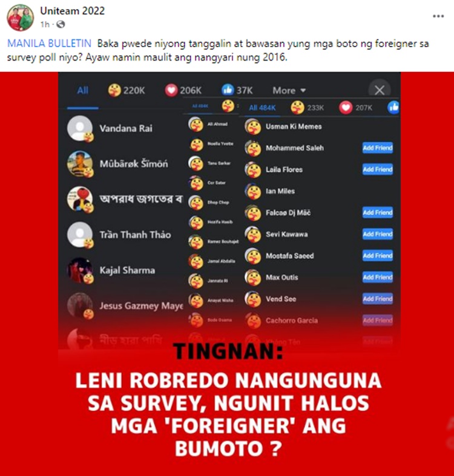
Task: Filter by 206K love reactions
Action: pos(183,90)
